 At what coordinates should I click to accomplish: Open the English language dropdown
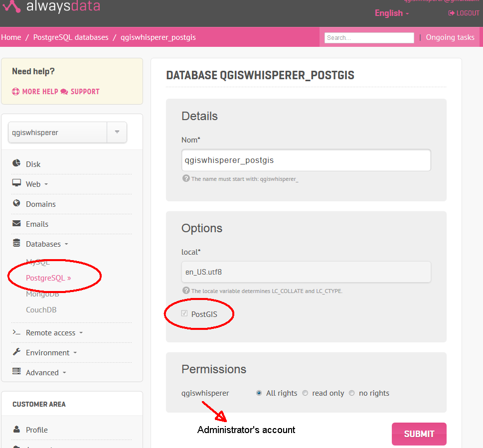(392, 13)
